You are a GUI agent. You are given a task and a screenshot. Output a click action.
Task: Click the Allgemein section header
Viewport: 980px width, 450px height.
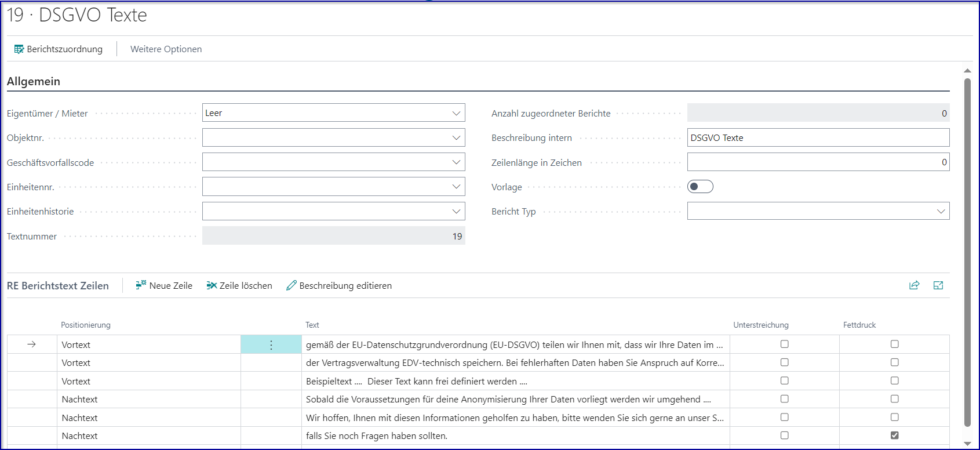(x=34, y=82)
